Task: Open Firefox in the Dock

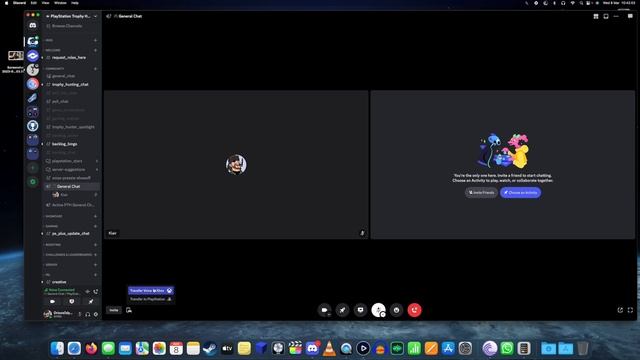Action: pos(91,348)
